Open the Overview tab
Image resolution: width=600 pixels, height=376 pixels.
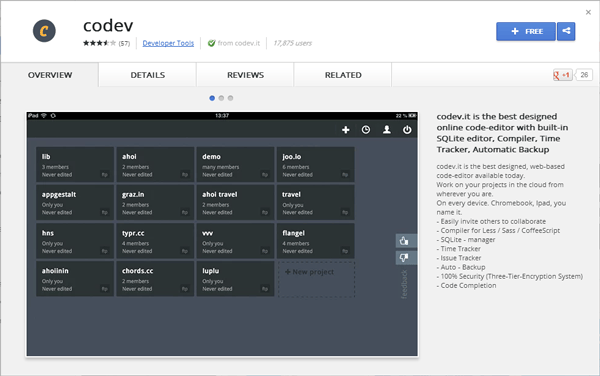tap(50, 75)
